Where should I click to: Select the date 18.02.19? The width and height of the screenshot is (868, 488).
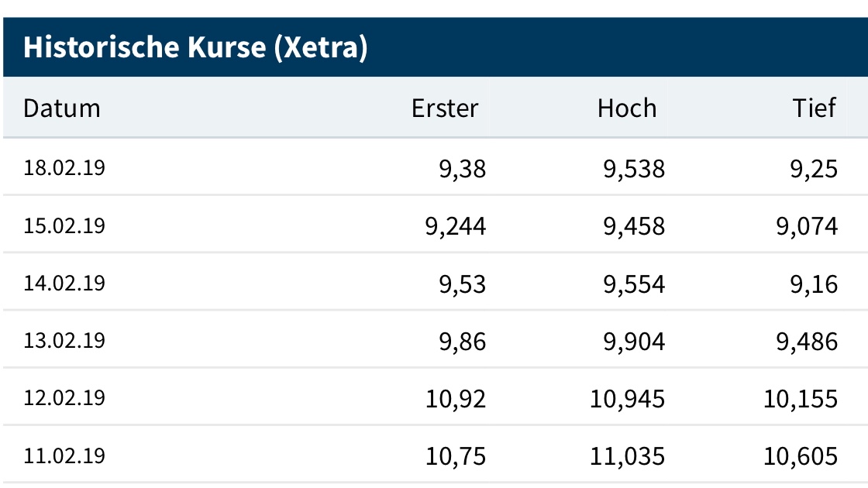[x=64, y=168]
